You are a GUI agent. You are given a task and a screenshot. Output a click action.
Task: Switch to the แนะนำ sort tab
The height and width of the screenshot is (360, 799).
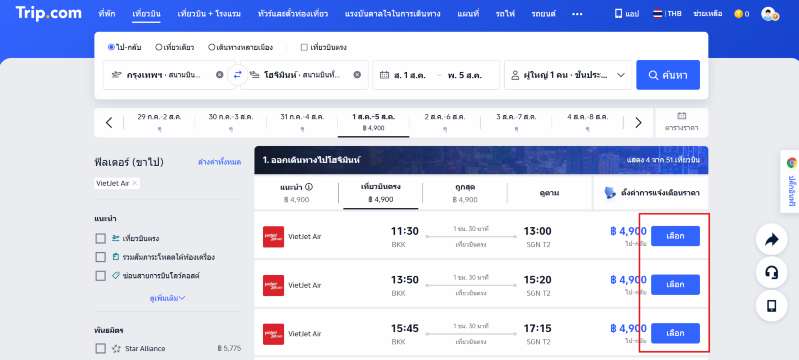pyautogui.click(x=297, y=193)
